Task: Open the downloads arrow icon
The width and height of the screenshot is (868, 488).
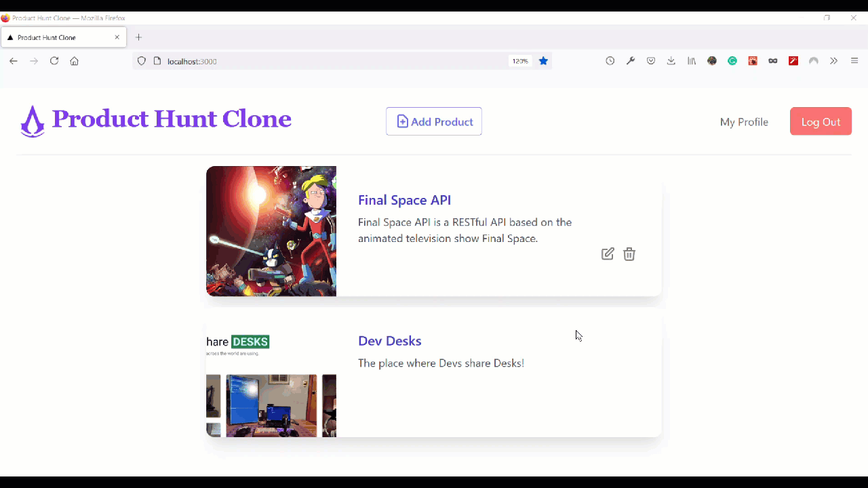Action: (671, 61)
